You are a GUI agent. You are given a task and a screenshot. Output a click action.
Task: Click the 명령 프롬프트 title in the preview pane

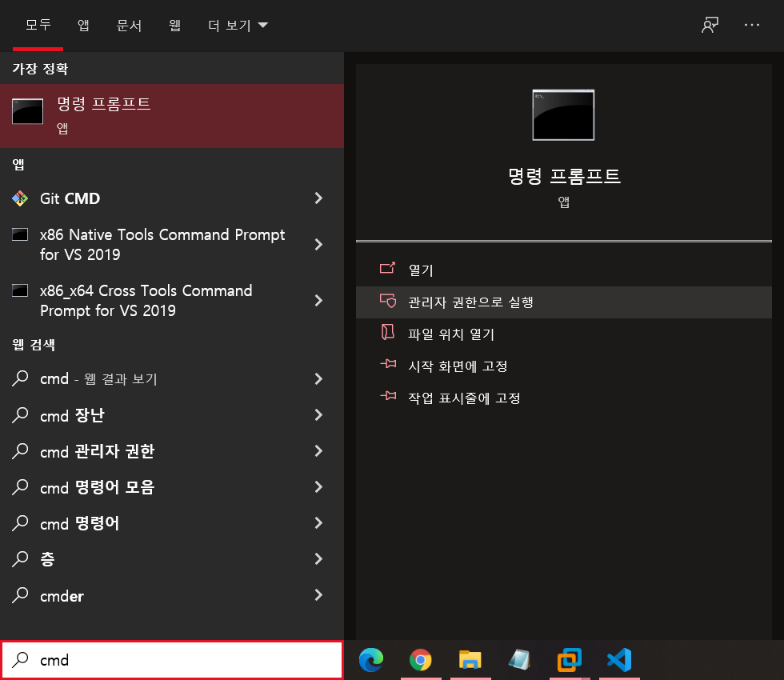coord(564,176)
